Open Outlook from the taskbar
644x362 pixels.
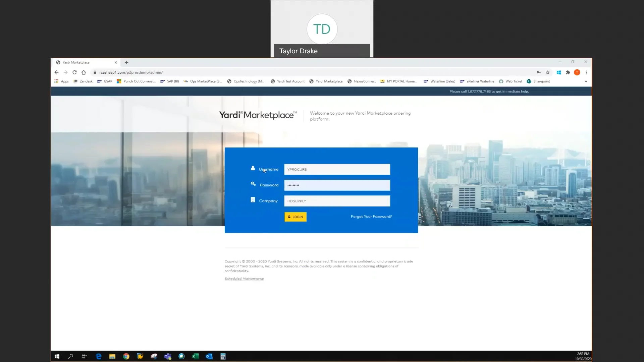[209, 356]
